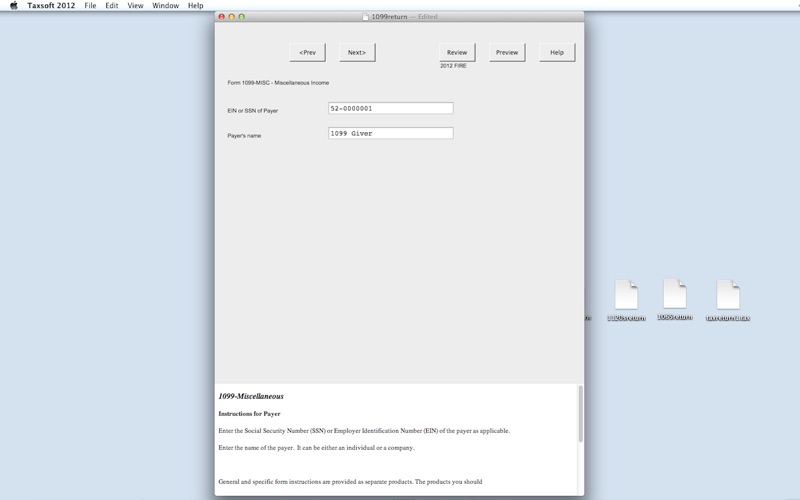This screenshot has width=800, height=500.
Task: Minimize the 1099return window with yellow button
Action: click(x=232, y=16)
